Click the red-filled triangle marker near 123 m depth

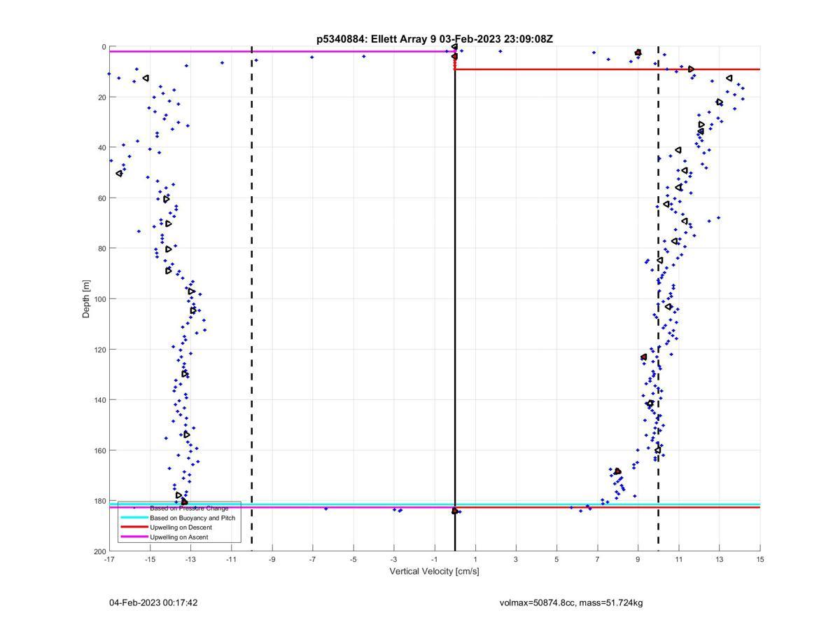pos(644,357)
